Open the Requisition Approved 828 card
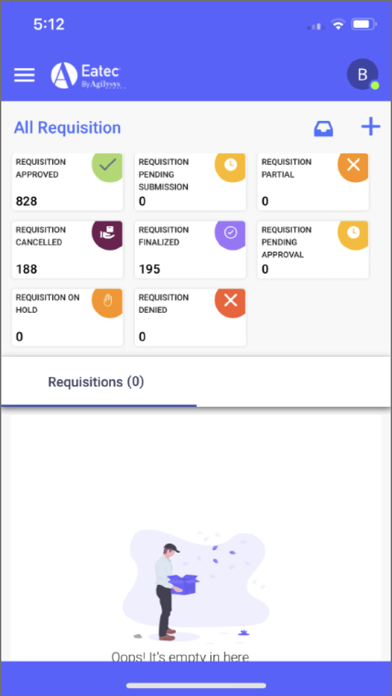Image resolution: width=392 pixels, height=696 pixels. click(x=67, y=182)
